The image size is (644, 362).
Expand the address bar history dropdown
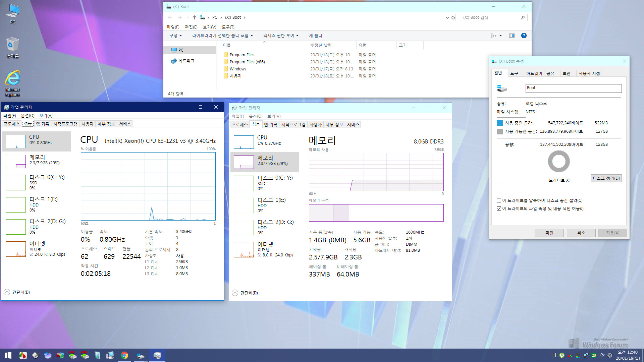point(447,17)
